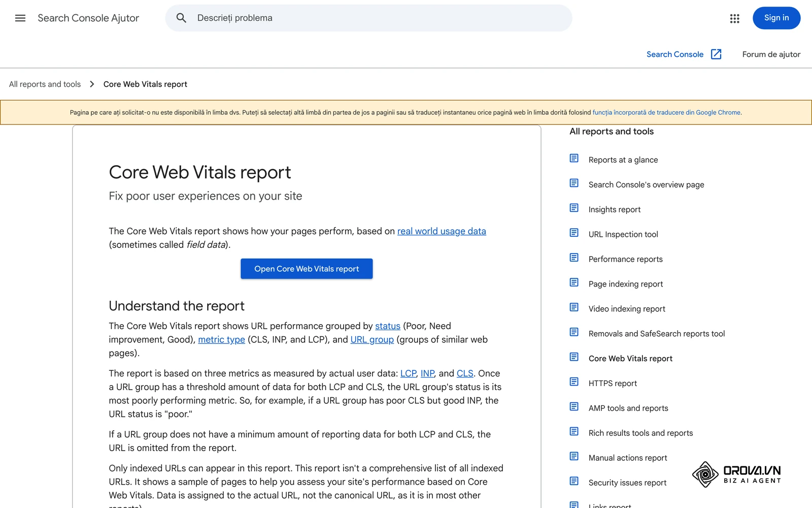Click the document icon beside HTTPS report

click(574, 382)
